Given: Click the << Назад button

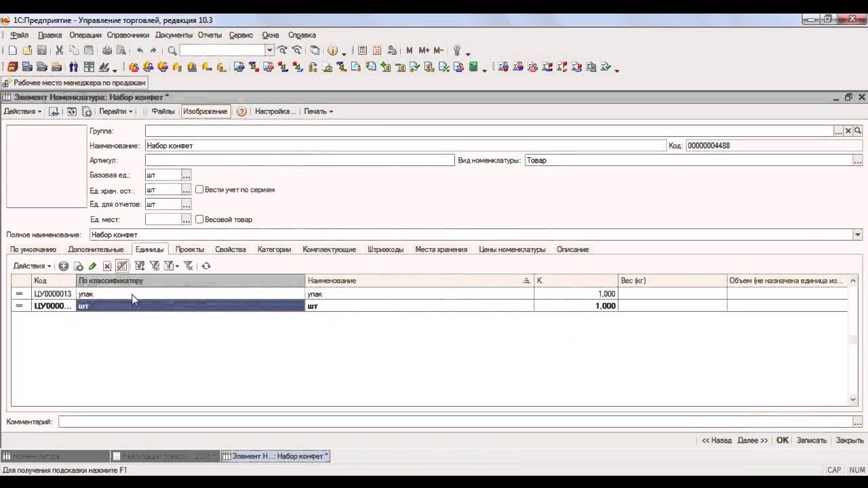Looking at the screenshot, I should pos(717,441).
